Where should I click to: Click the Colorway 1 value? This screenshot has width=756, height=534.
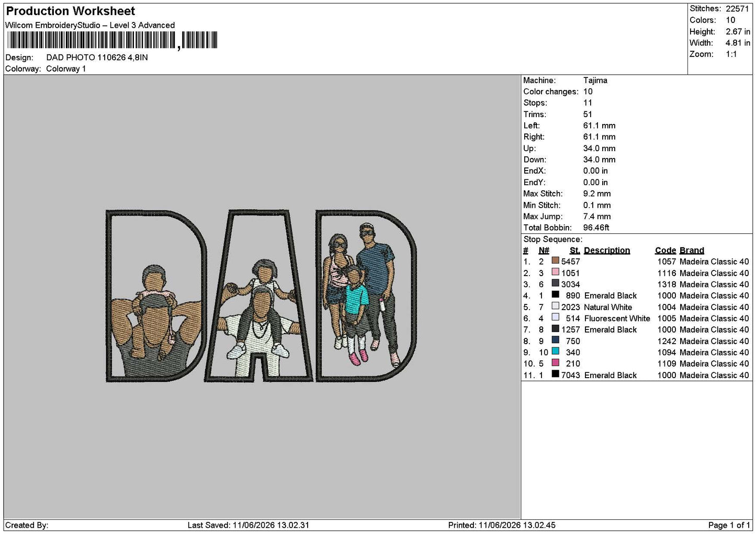point(66,69)
